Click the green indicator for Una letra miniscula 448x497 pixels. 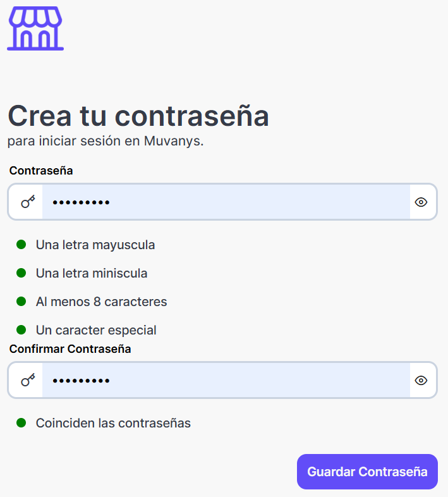pos(21,273)
